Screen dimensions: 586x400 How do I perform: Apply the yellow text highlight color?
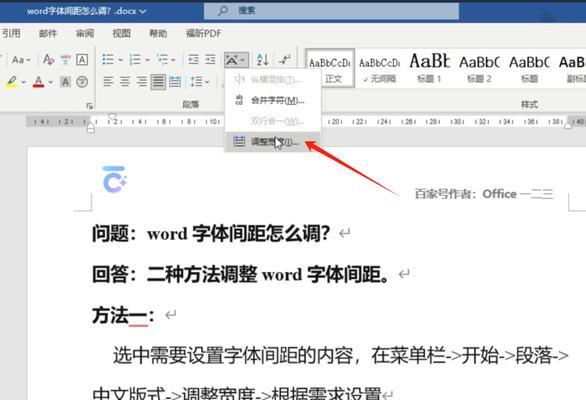(x=12, y=81)
